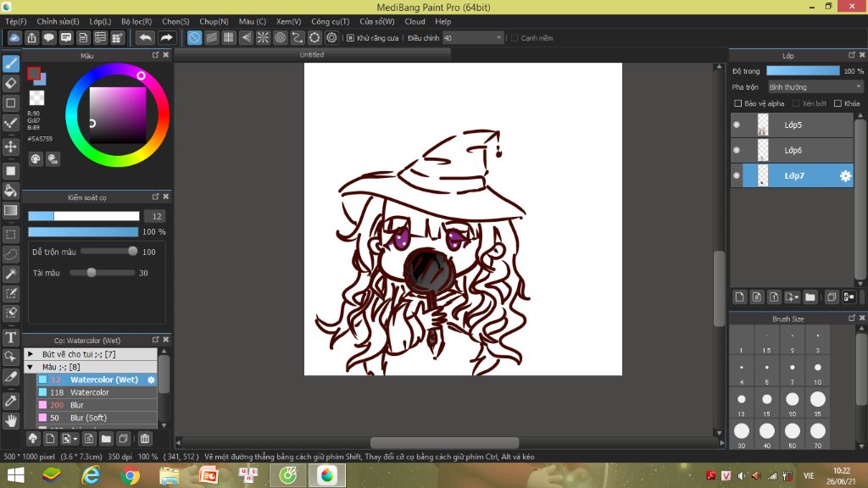Open snap settings gear in the toolbar

pyautogui.click(x=331, y=37)
